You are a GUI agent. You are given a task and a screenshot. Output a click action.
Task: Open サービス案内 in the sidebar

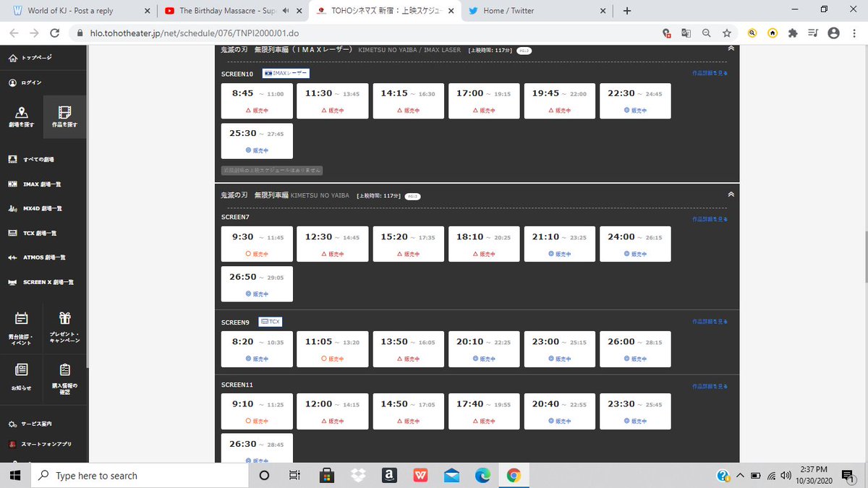click(30, 424)
